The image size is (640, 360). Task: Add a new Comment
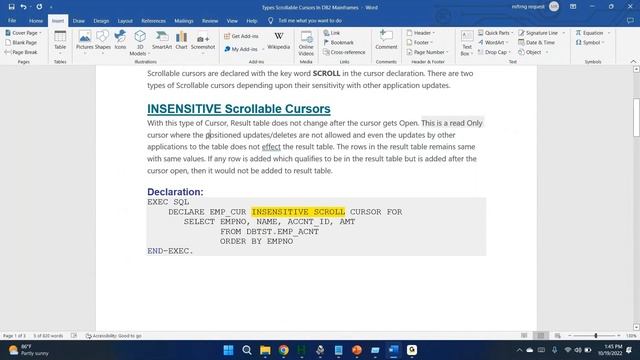click(x=386, y=40)
